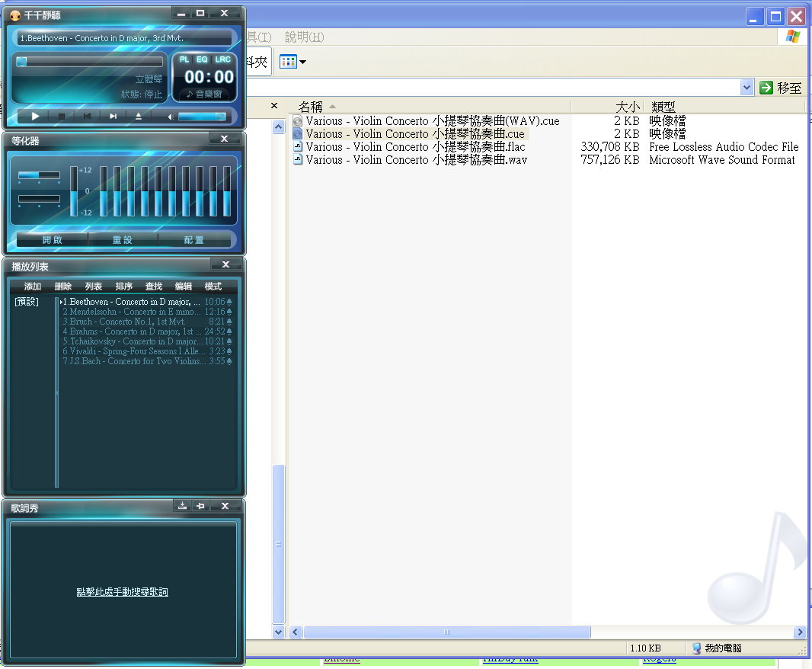Click the 點擊此處手動搜尋歌詞 manual lyrics search link
This screenshot has width=812, height=669.
click(x=122, y=592)
